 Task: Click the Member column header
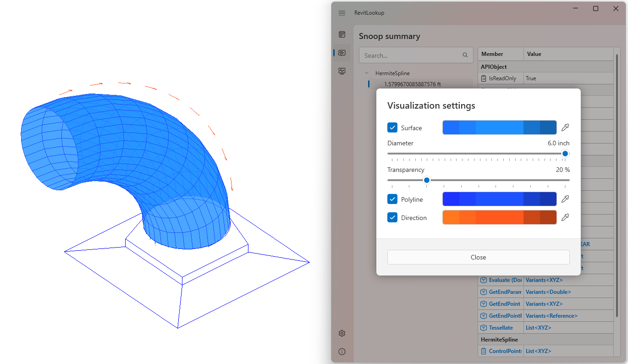492,54
